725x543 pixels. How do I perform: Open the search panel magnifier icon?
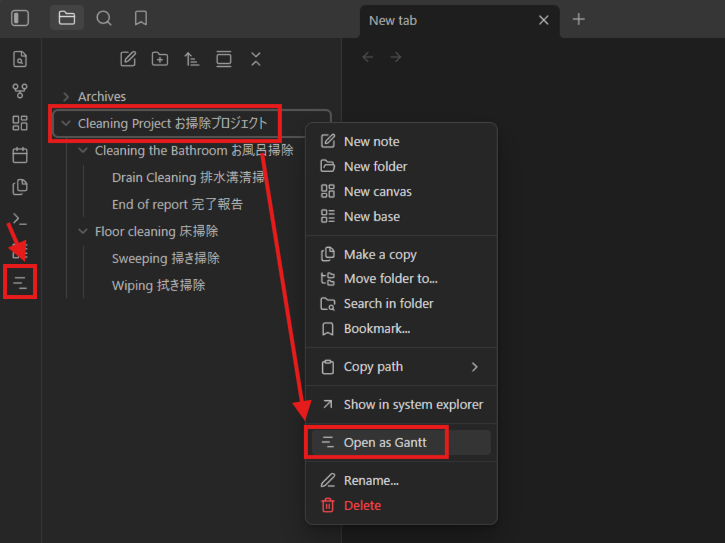pos(104,19)
